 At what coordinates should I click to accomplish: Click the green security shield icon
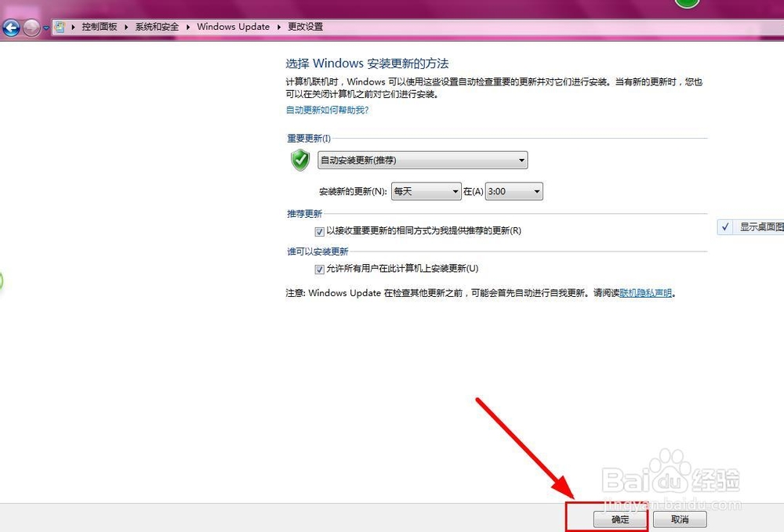(x=299, y=160)
